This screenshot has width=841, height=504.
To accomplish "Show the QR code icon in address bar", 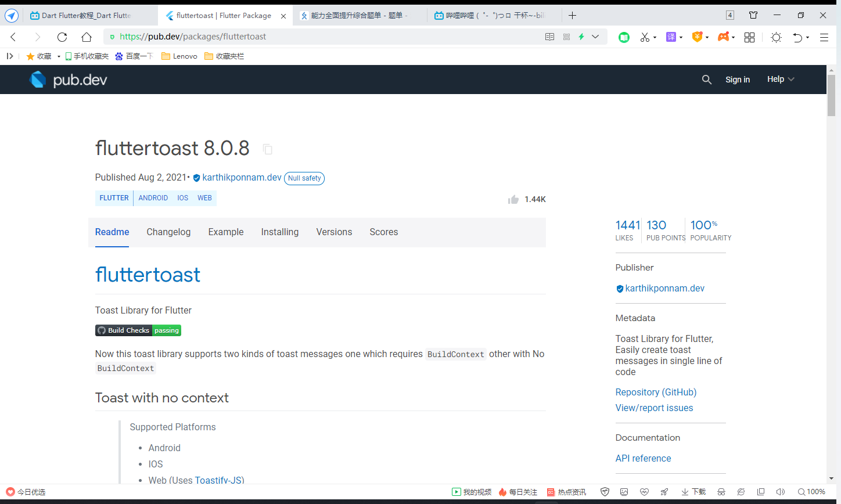I will tap(566, 37).
